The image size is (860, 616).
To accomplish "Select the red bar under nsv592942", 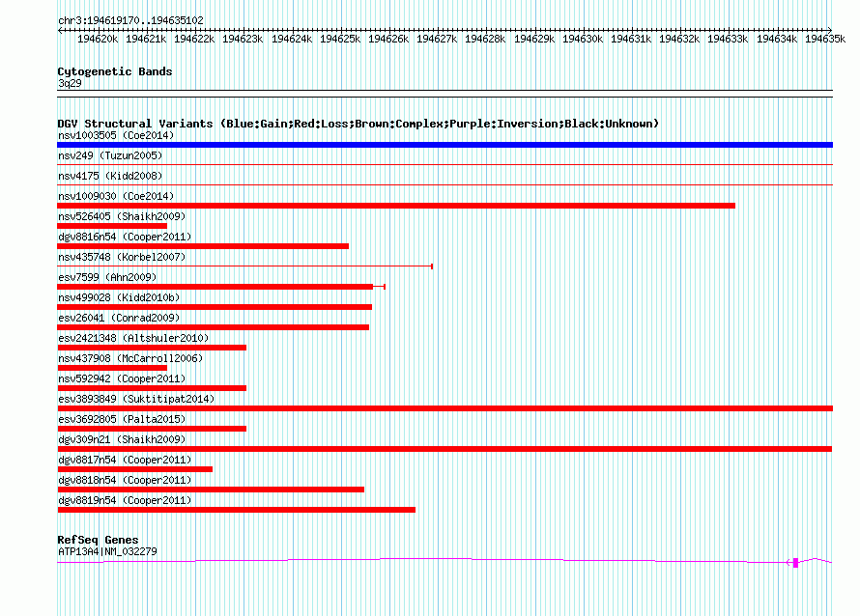I will click(152, 388).
